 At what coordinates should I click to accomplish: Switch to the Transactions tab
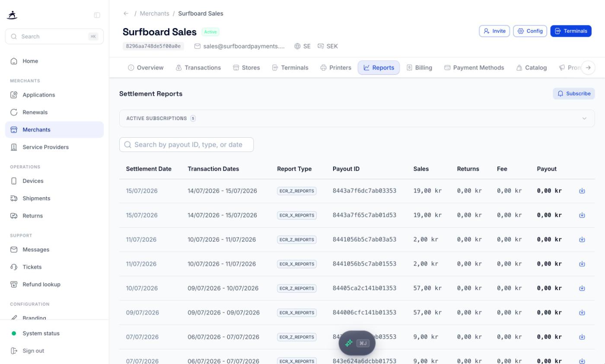click(198, 68)
